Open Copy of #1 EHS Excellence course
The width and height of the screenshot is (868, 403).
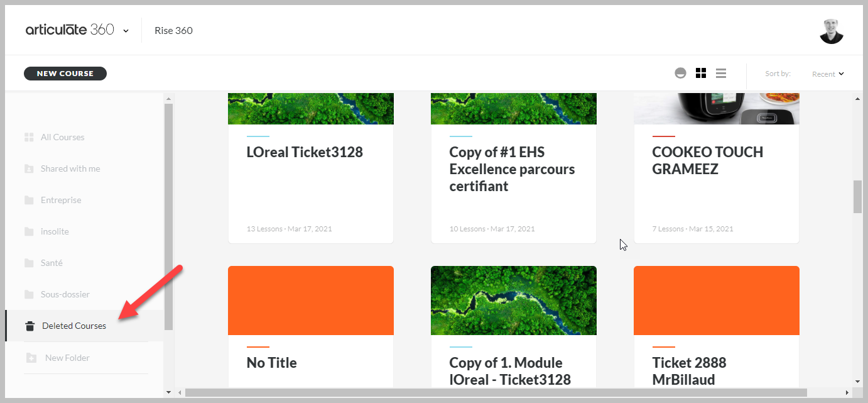pyautogui.click(x=512, y=169)
